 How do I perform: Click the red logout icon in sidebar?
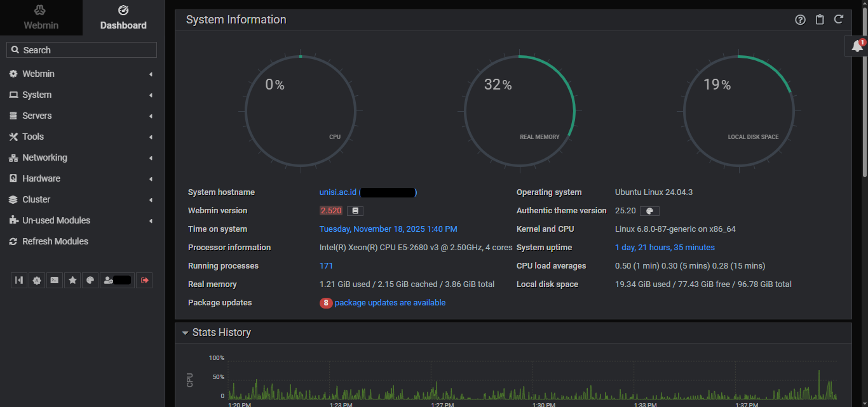(145, 280)
